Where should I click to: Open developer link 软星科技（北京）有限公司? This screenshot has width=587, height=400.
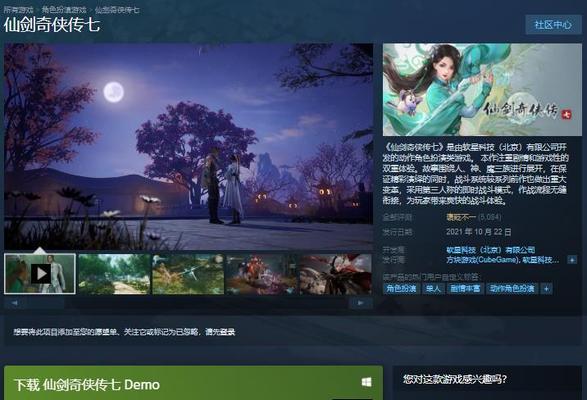point(490,250)
